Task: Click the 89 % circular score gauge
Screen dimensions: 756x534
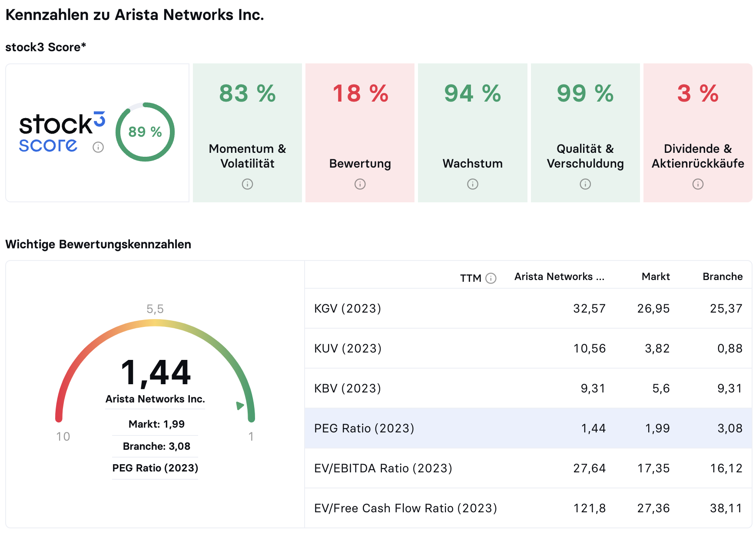Action: pos(145,132)
